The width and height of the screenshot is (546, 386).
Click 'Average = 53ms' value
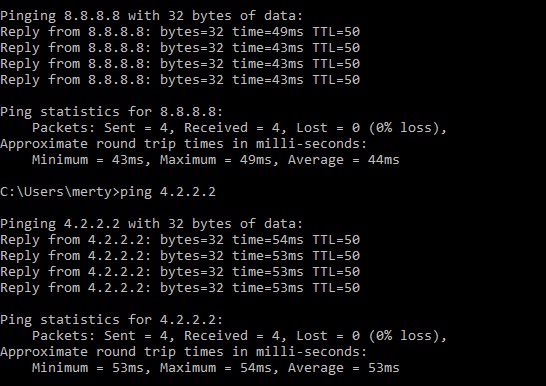click(343, 368)
